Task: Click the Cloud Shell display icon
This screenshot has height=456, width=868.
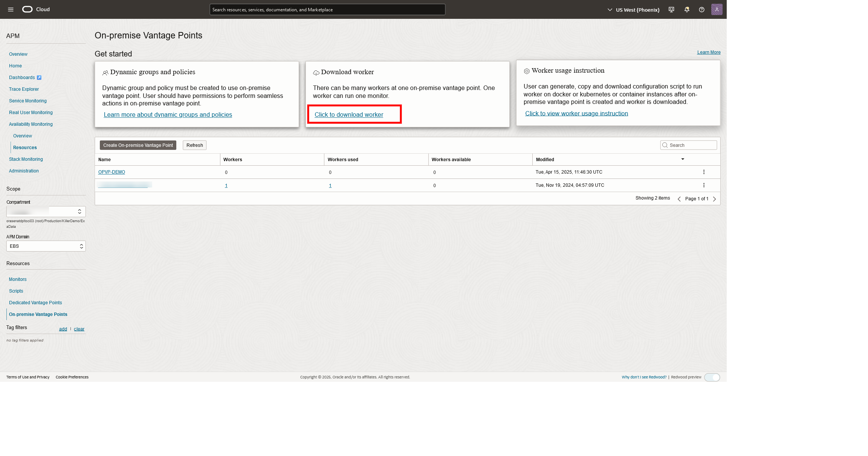Action: click(x=671, y=9)
